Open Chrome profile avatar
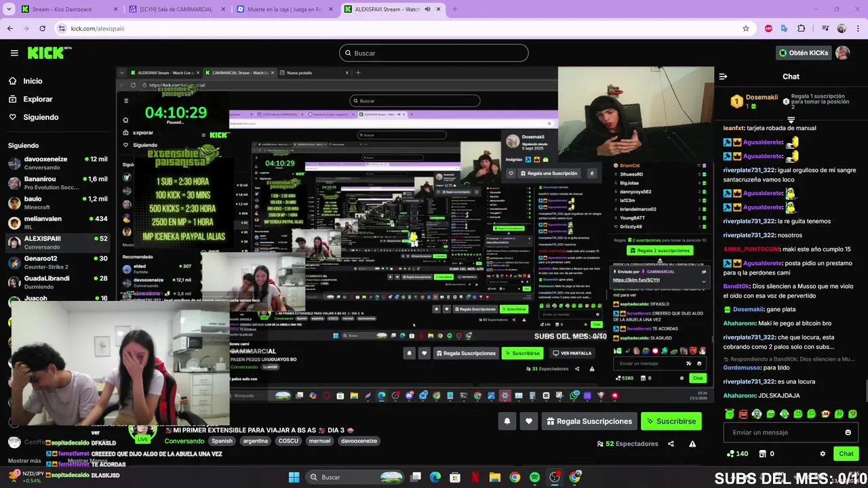Image resolution: width=868 pixels, height=488 pixels. click(842, 28)
